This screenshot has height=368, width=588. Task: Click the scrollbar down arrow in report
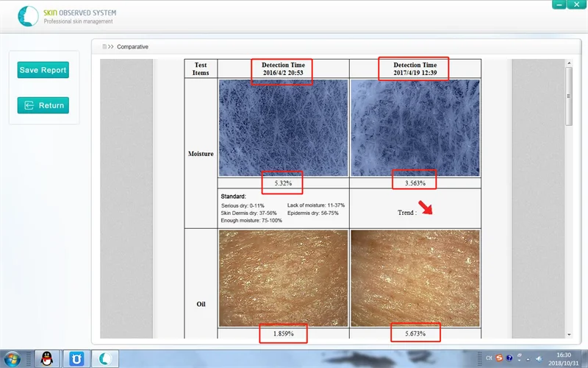568,335
